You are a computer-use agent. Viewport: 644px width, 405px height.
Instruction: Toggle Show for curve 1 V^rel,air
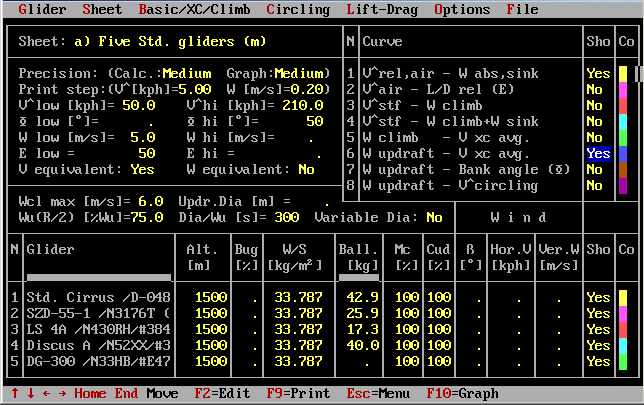tap(598, 73)
